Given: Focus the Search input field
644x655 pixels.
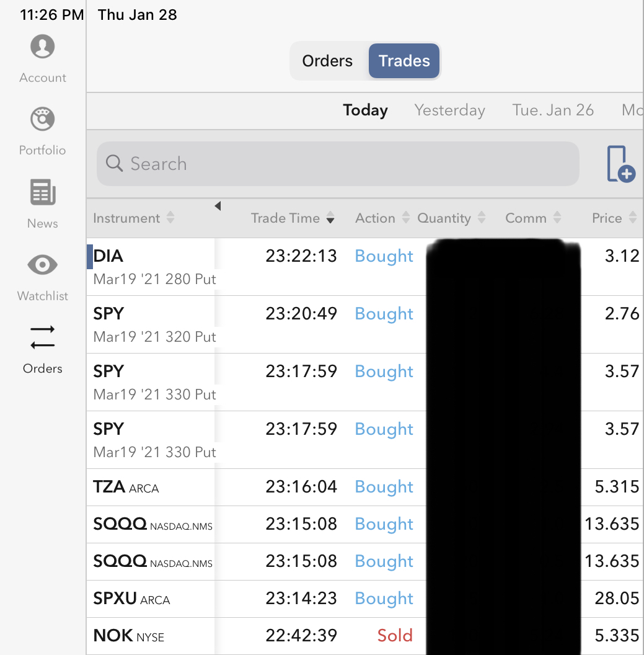Looking at the screenshot, I should pos(347,164).
